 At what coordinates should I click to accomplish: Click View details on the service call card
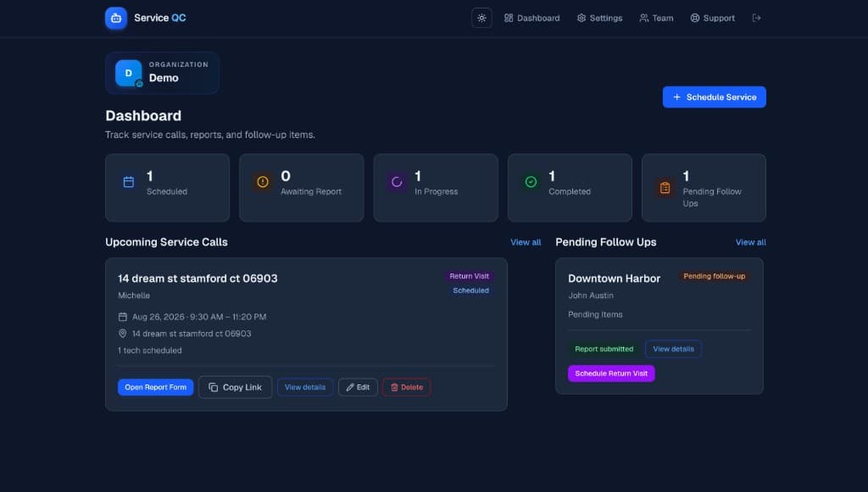305,387
